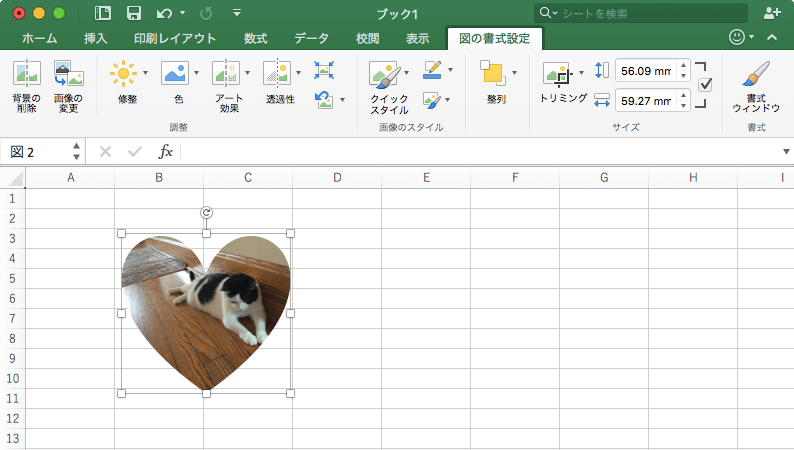Open the 数式 tab
Viewport: 794px width, 450px height.
tap(255, 38)
